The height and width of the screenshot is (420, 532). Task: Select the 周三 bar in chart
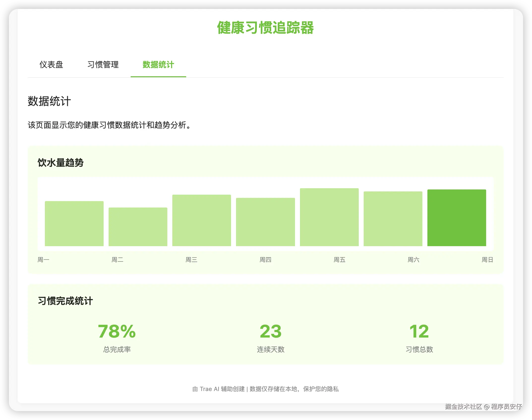202,220
